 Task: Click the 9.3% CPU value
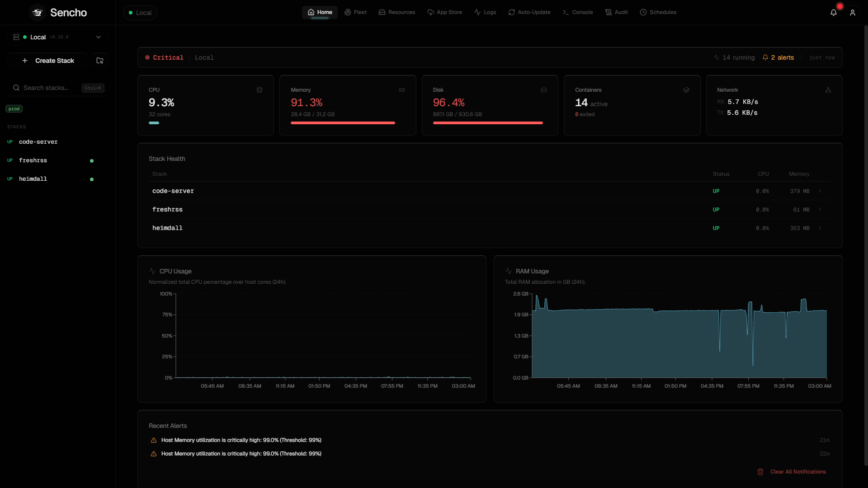[161, 103]
